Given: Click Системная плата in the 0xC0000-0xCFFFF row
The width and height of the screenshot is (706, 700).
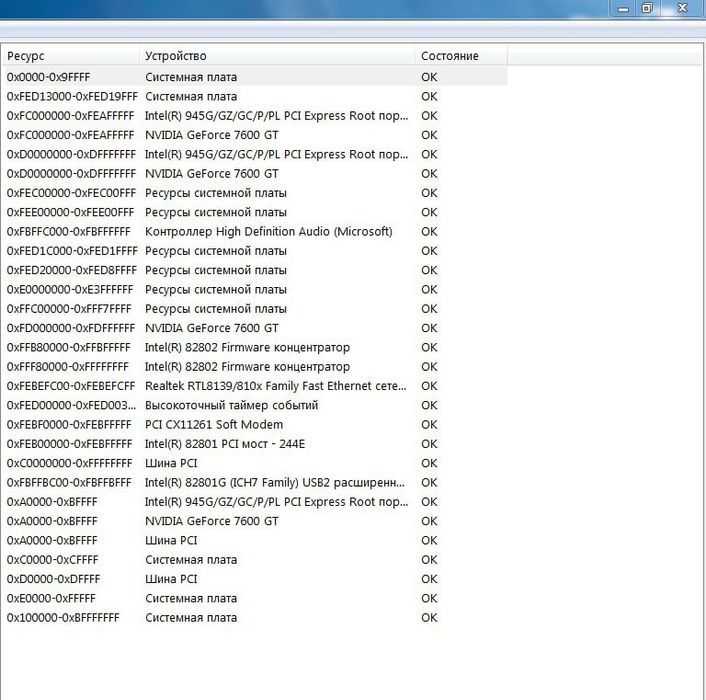Looking at the screenshot, I should coord(191,560).
